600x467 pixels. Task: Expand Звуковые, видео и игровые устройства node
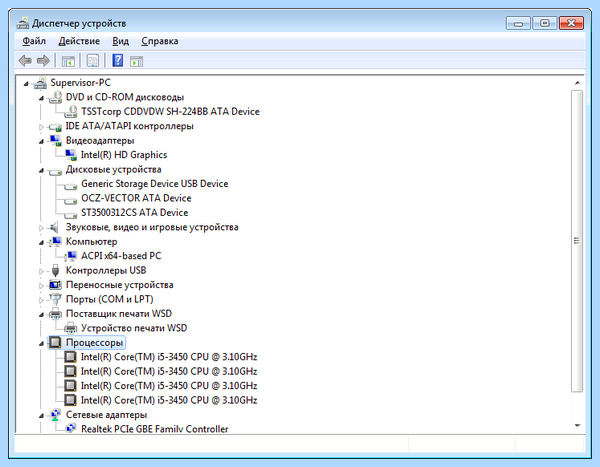[x=41, y=228]
